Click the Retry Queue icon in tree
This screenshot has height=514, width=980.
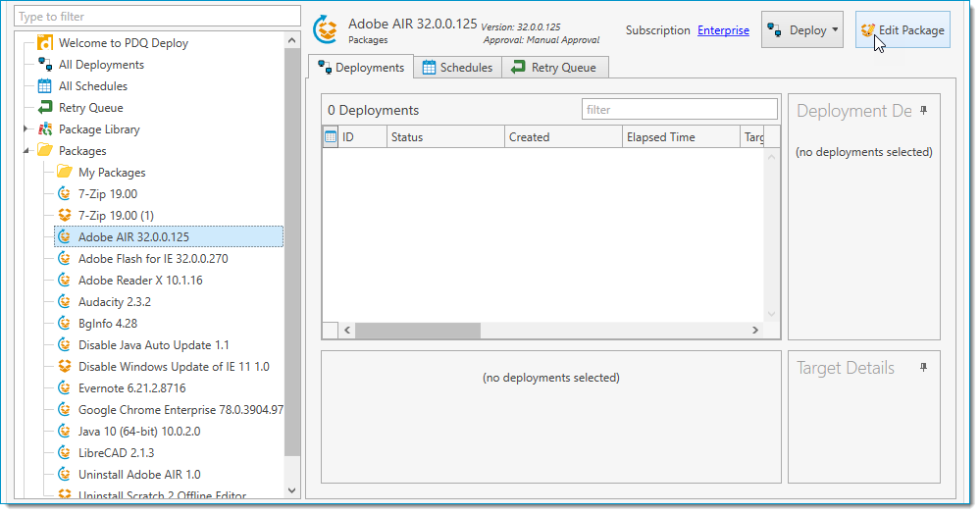pos(44,108)
